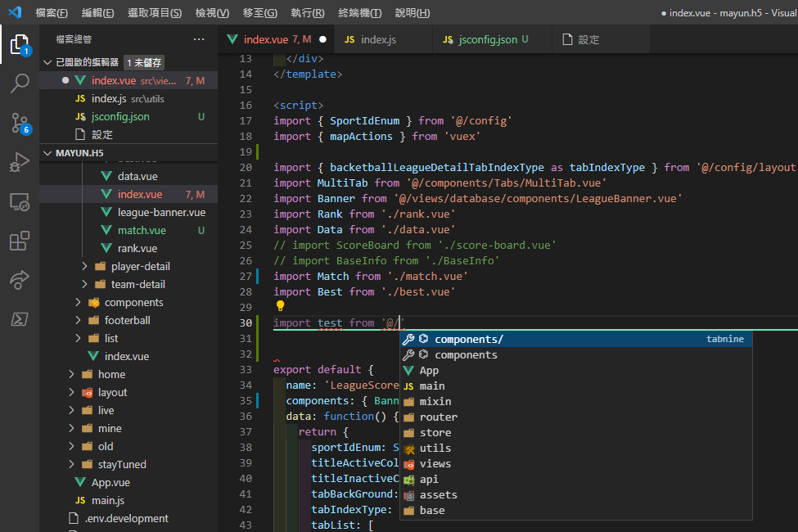798x532 pixels.
Task: Open the Explorer view in activity bar
Action: (x=20, y=44)
